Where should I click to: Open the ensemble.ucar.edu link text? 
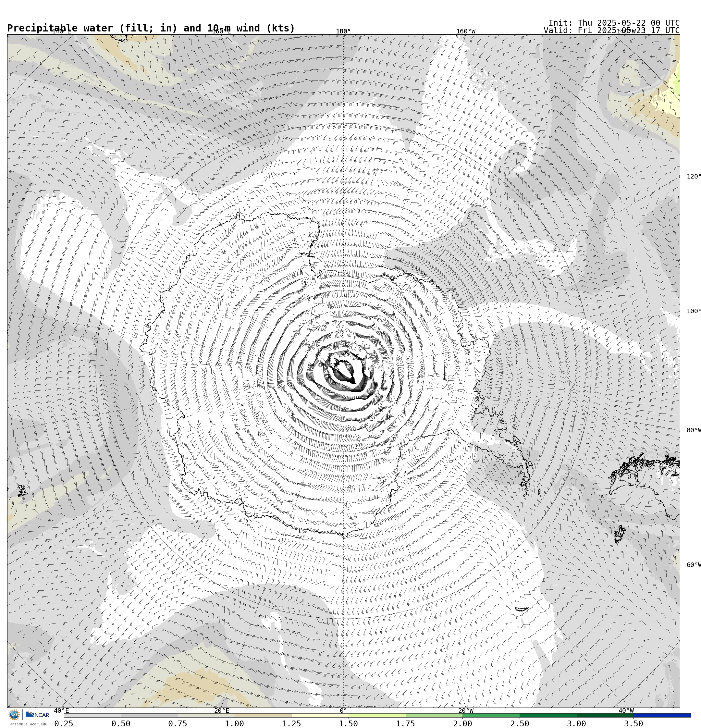[29, 724]
